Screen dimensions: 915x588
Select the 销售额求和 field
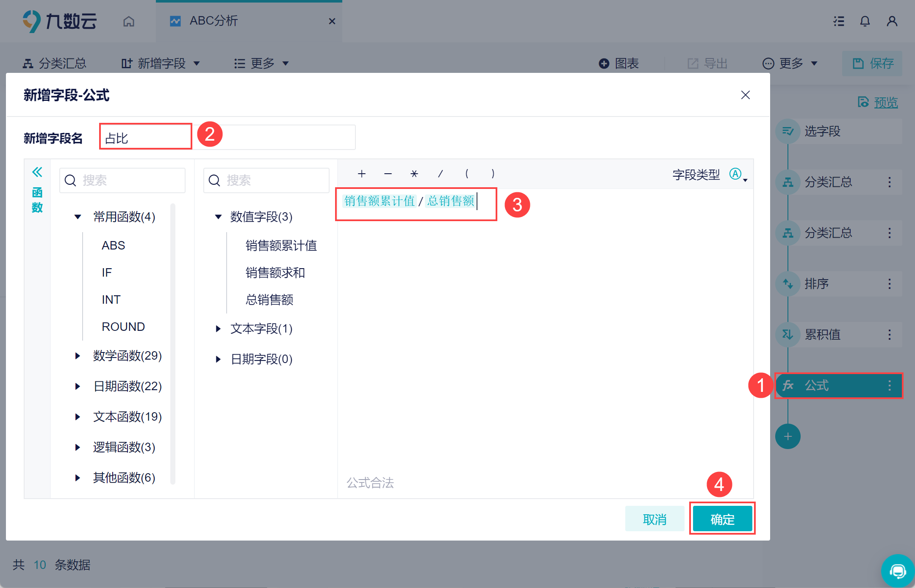275,273
